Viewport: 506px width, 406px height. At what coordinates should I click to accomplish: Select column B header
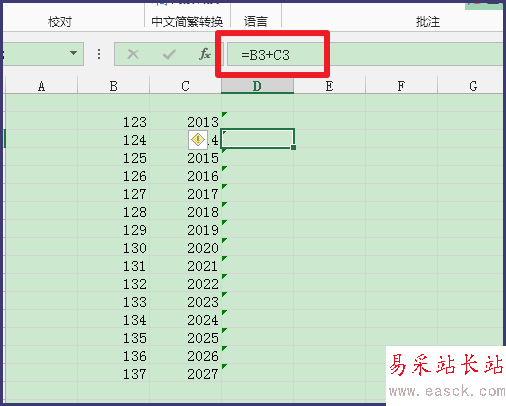tap(113, 86)
